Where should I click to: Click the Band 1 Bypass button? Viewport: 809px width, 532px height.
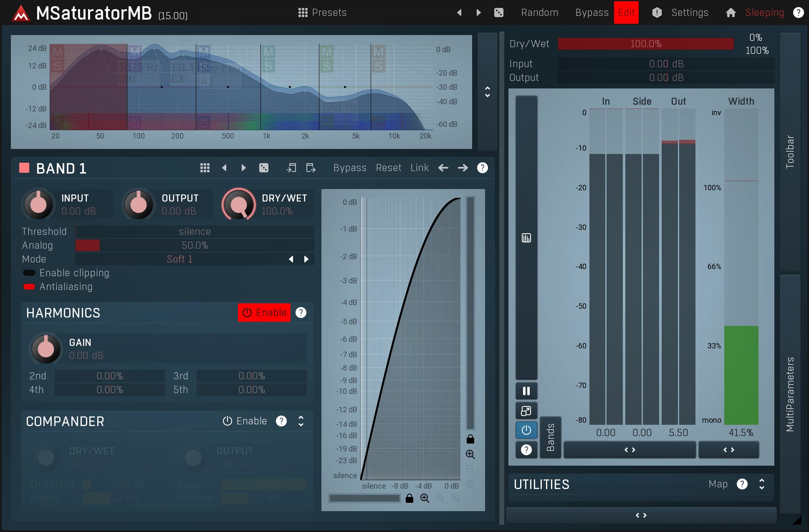pyautogui.click(x=349, y=168)
